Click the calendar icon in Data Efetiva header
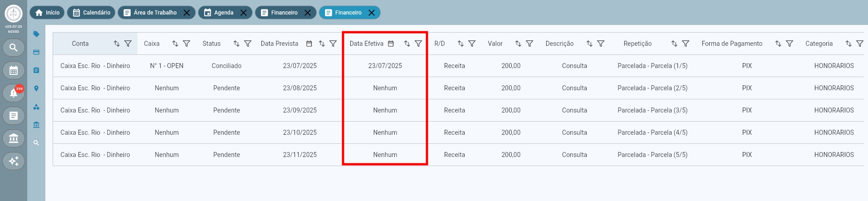 tap(391, 44)
